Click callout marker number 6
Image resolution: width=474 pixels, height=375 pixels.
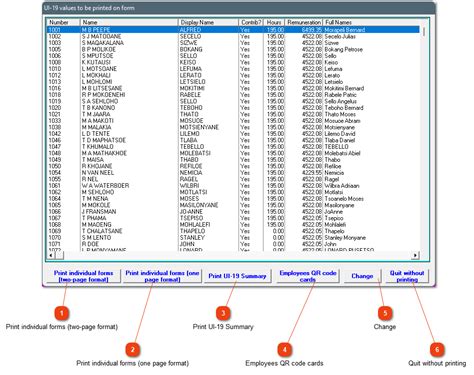437,349
